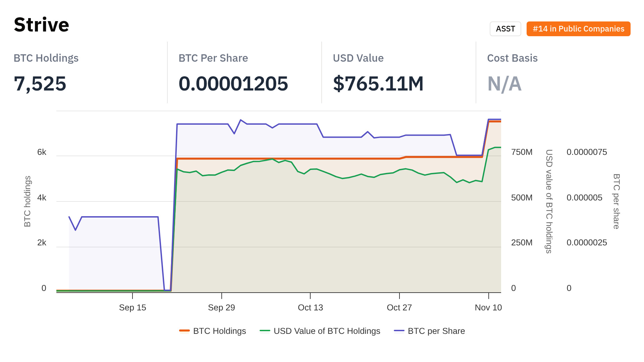Click the ASST ticker badge
Viewport: 644px width, 362px height.
(505, 29)
